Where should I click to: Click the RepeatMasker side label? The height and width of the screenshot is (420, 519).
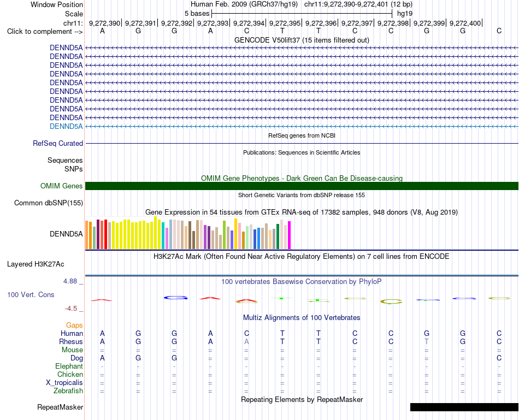pos(60,407)
